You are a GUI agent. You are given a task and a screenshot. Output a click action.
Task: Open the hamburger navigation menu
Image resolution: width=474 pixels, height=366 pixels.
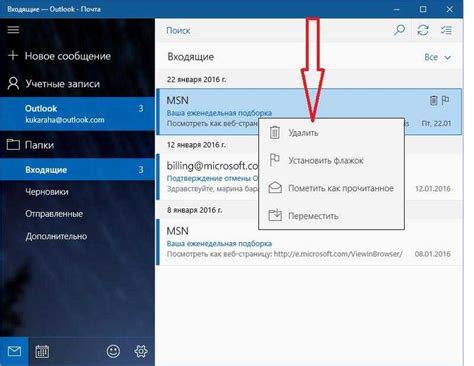pyautogui.click(x=13, y=30)
